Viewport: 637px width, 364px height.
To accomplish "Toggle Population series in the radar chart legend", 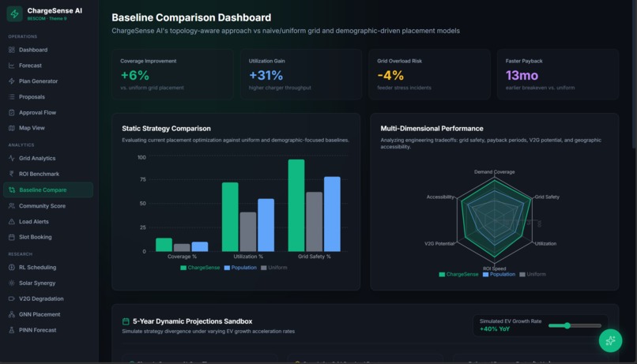I will click(x=499, y=274).
